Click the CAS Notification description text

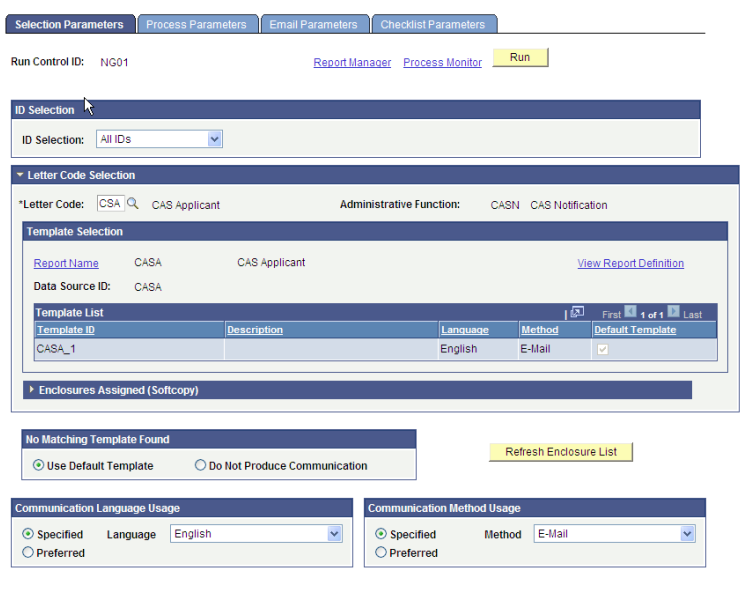click(x=569, y=205)
